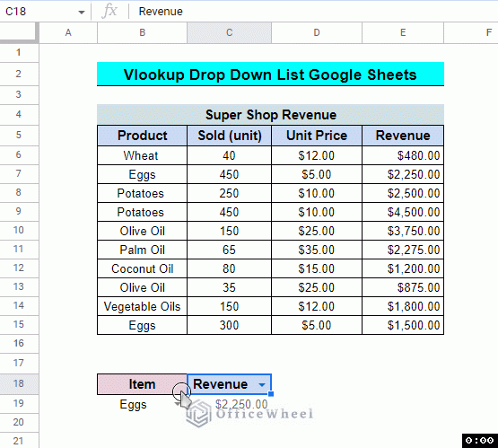Select row 19 header

[x=19, y=403]
